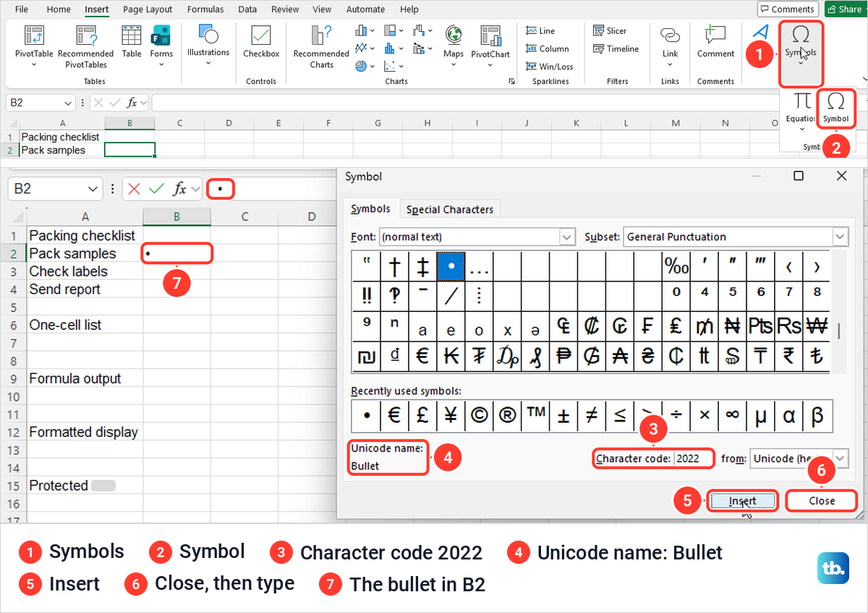Add a Slicer filter
This screenshot has width=868, height=613.
pyautogui.click(x=610, y=31)
